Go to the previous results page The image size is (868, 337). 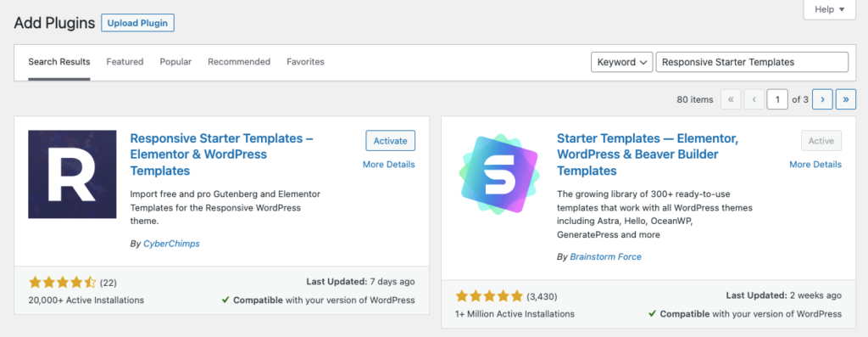(754, 99)
